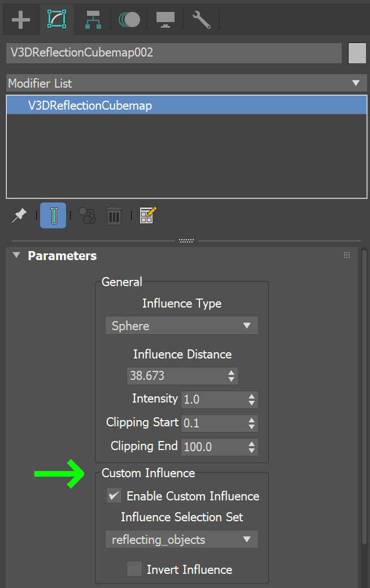Click the Clipping End value field
Screen dimensions: 370x588
tap(214, 447)
